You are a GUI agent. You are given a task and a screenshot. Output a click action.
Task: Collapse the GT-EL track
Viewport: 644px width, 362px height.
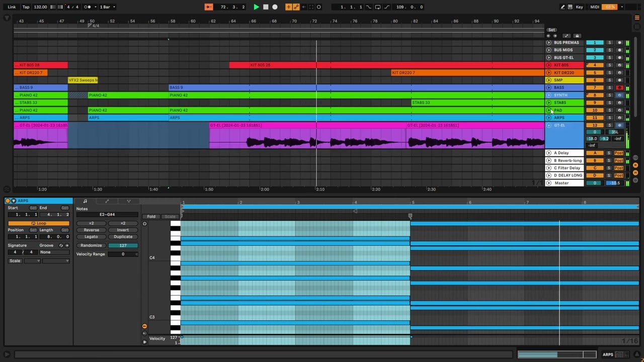(549, 125)
